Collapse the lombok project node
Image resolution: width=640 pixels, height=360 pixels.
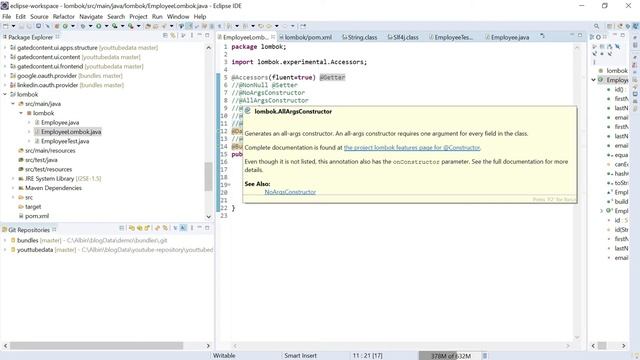click(x=5, y=94)
